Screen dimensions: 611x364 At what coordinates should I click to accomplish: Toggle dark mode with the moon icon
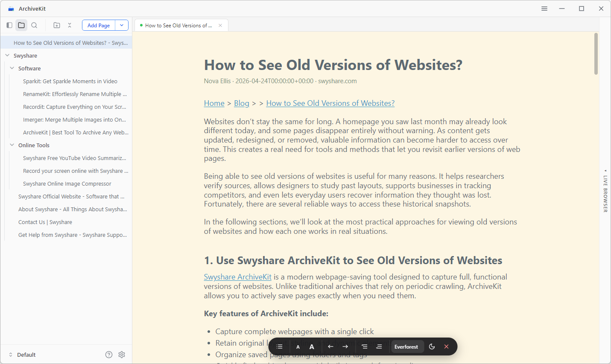point(432,347)
